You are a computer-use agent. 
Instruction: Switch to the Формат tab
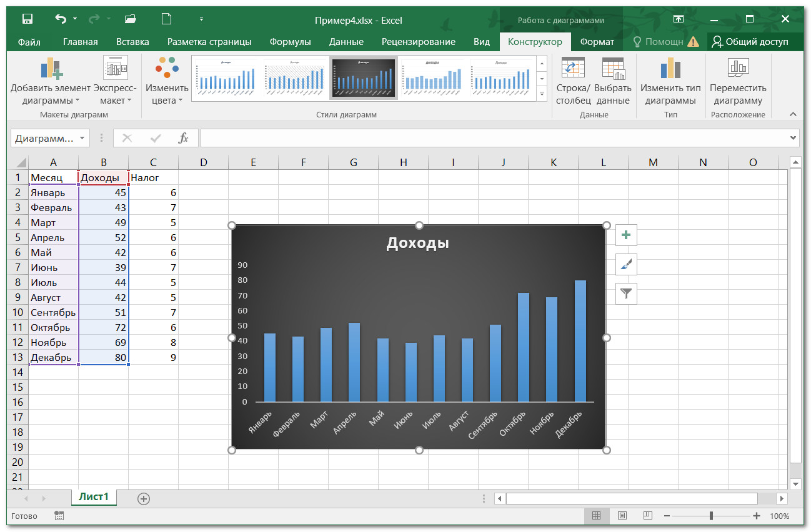[x=597, y=42]
